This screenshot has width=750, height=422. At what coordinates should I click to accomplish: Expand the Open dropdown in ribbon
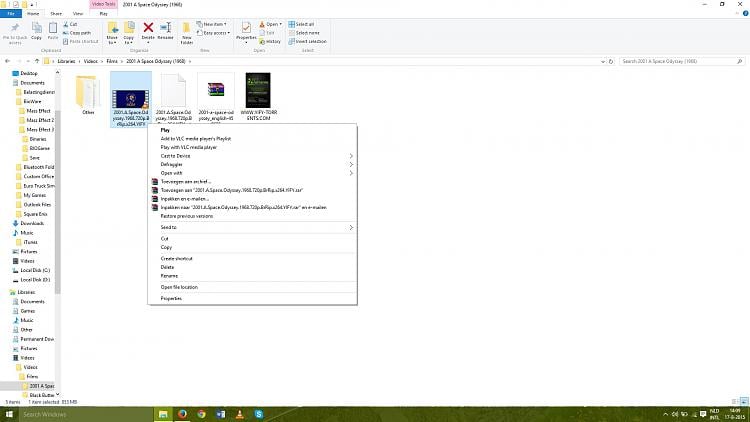(x=270, y=24)
